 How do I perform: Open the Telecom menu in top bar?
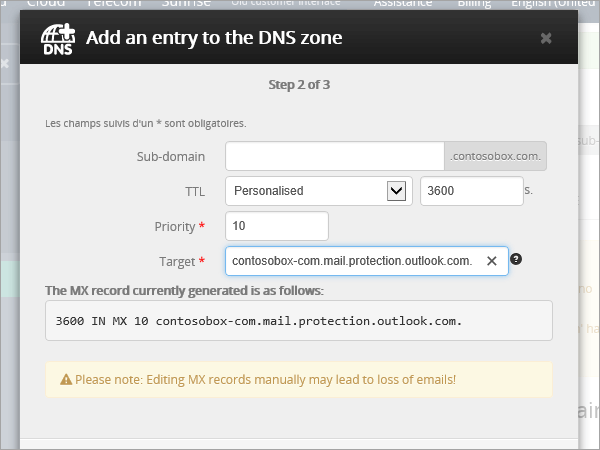(x=113, y=4)
